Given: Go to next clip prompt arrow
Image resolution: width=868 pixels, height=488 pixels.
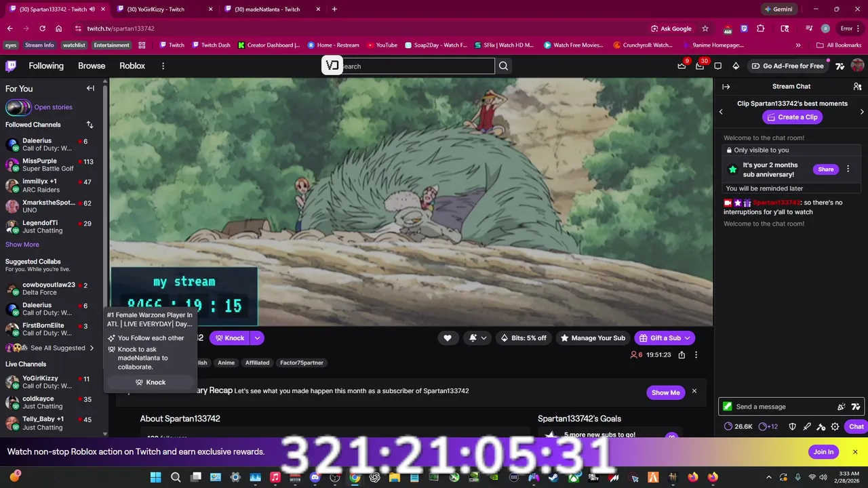Looking at the screenshot, I should (x=862, y=112).
